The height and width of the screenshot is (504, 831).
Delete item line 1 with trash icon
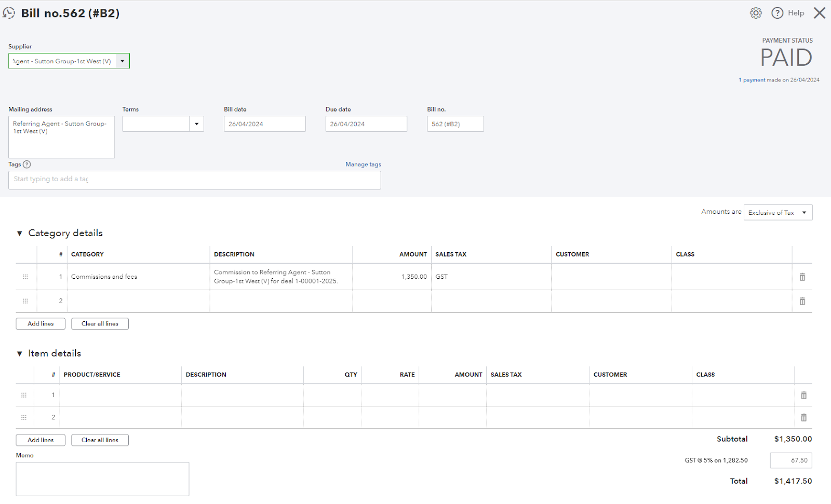pos(803,396)
